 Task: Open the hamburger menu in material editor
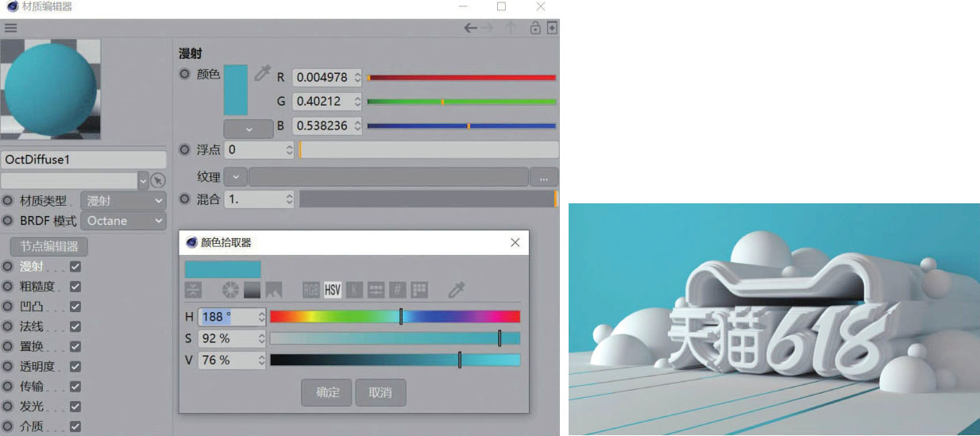[11, 28]
